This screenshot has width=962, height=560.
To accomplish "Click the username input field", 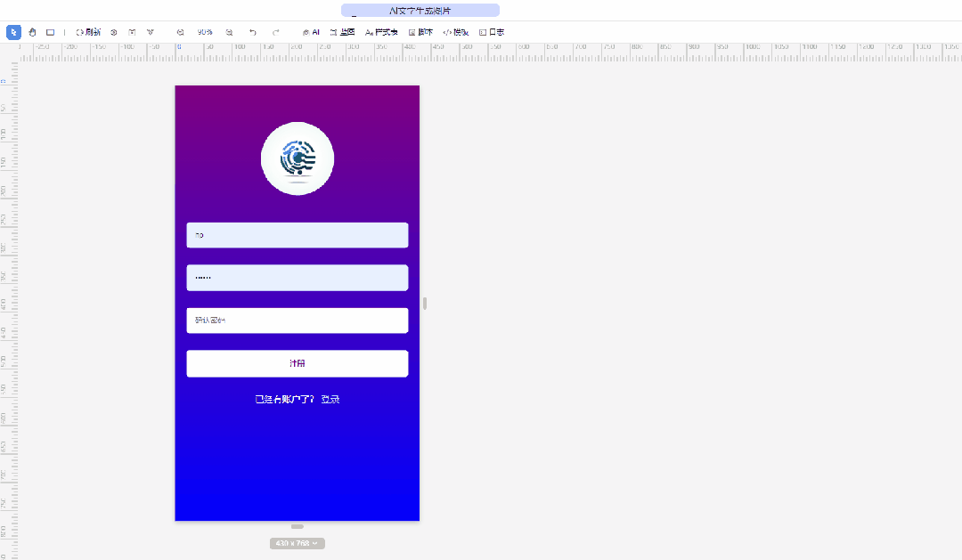I will [298, 235].
